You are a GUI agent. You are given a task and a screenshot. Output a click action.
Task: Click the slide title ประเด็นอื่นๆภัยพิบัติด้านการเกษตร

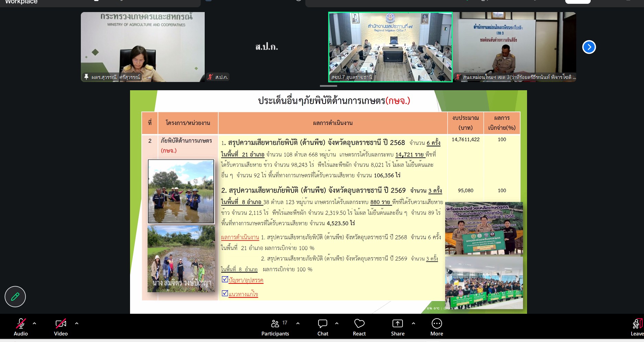coord(321,101)
